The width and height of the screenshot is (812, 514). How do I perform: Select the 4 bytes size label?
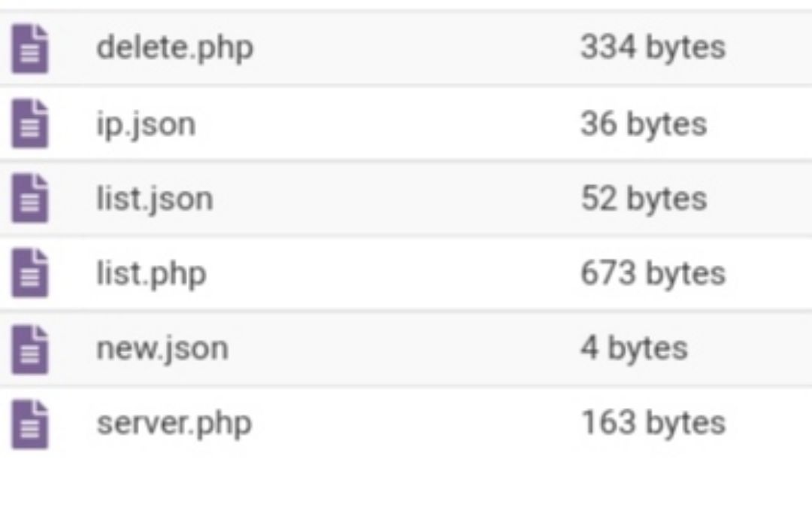click(x=634, y=348)
